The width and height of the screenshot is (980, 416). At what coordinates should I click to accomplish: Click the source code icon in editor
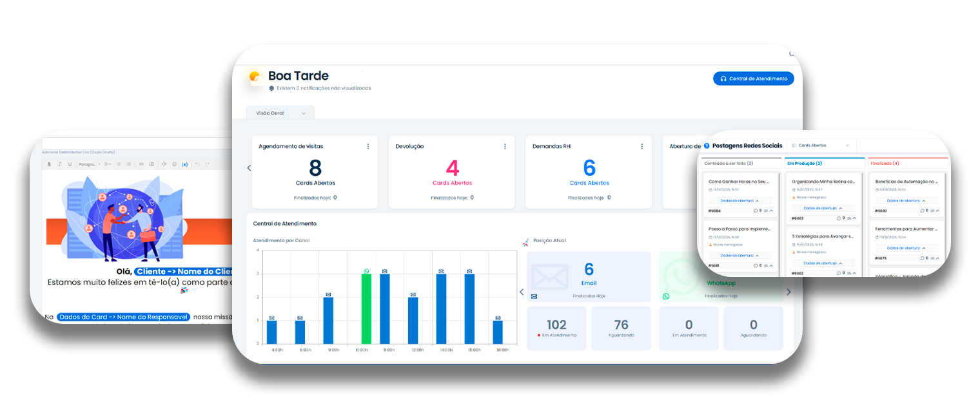(x=164, y=164)
